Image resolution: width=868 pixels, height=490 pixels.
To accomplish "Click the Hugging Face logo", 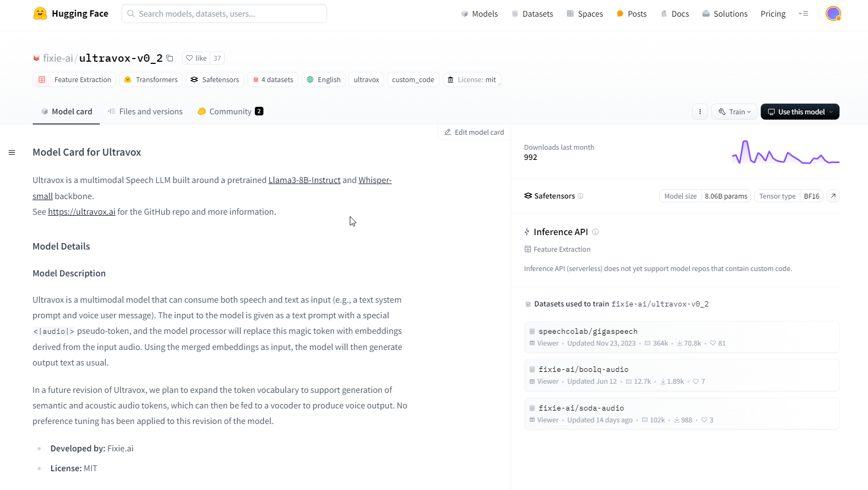I will tap(70, 13).
